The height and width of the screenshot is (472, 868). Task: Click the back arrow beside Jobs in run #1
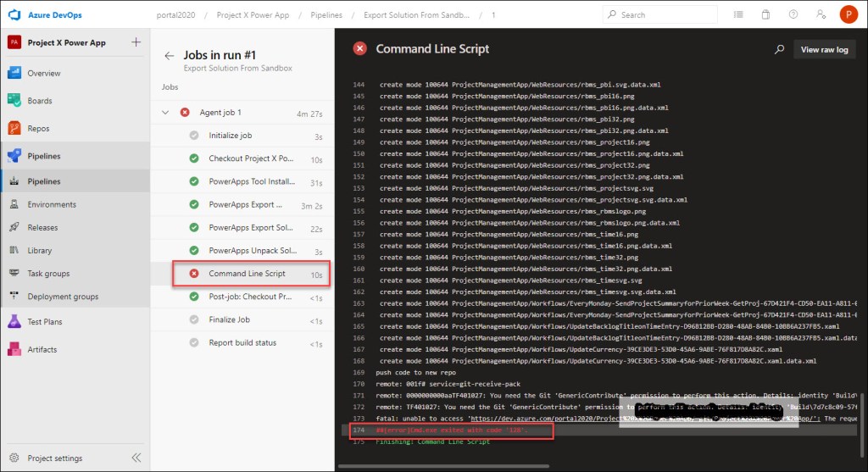pyautogui.click(x=169, y=55)
